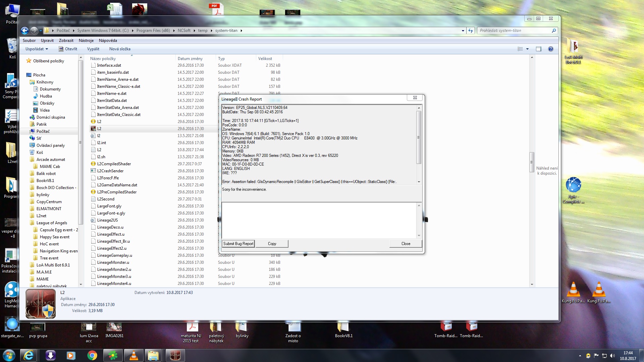
Task: Click the Internet Explorer taskbar icon
Action: coord(29,355)
